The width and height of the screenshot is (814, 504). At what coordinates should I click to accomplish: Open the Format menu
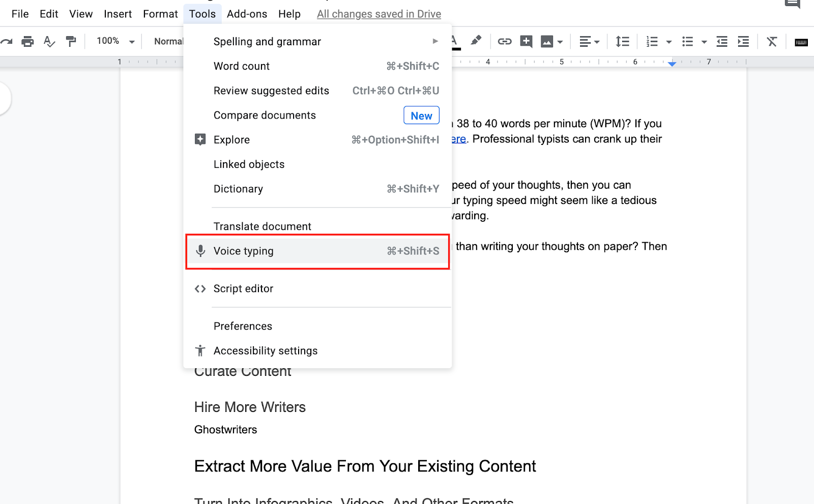click(x=160, y=14)
